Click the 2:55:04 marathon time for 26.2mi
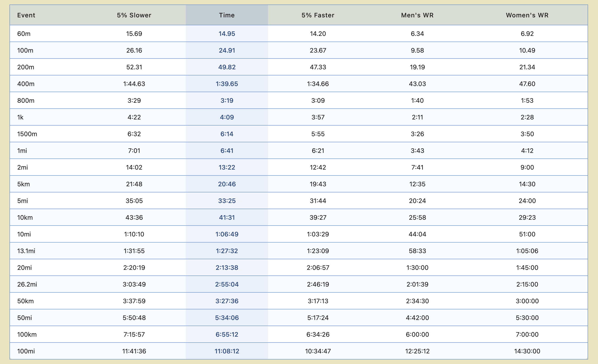 (227, 284)
